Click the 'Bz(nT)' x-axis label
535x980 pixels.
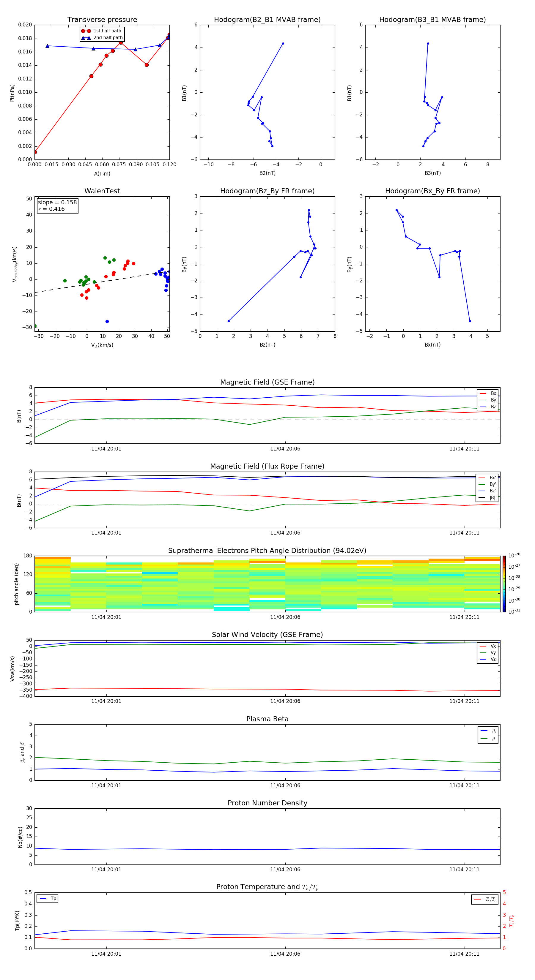(x=267, y=345)
